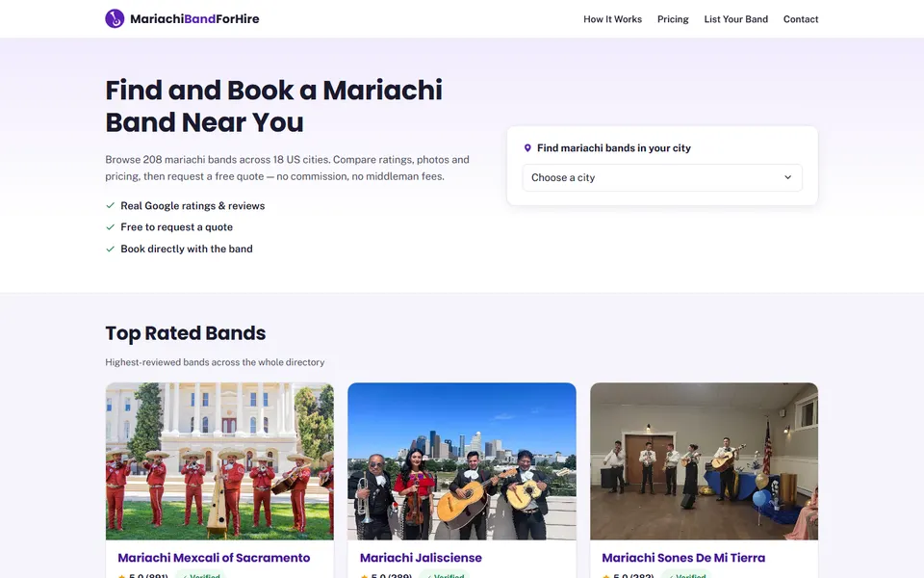Navigate to the Contact page

800,19
